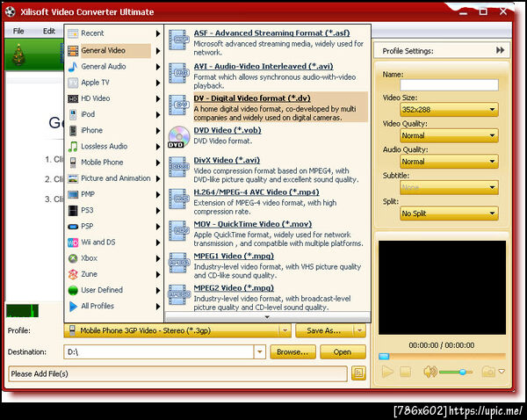Click the MPEG2 Video film icon
Image resolution: width=527 pixels, height=420 pixels.
[177, 295]
